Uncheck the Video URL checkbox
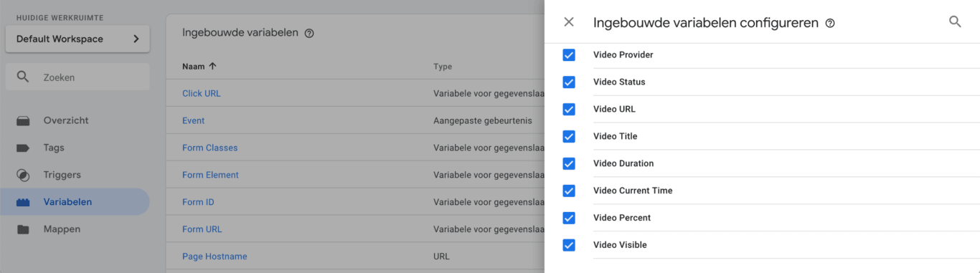 click(x=569, y=110)
